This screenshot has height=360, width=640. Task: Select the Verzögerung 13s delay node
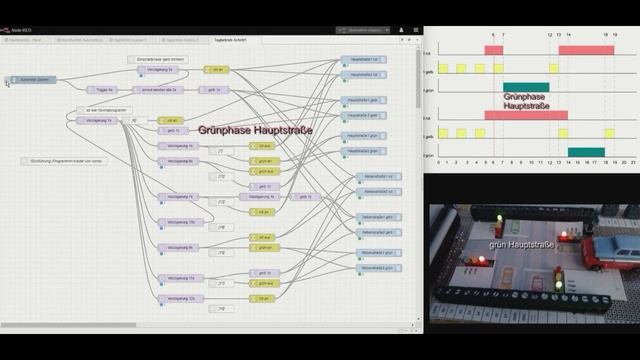(180, 222)
